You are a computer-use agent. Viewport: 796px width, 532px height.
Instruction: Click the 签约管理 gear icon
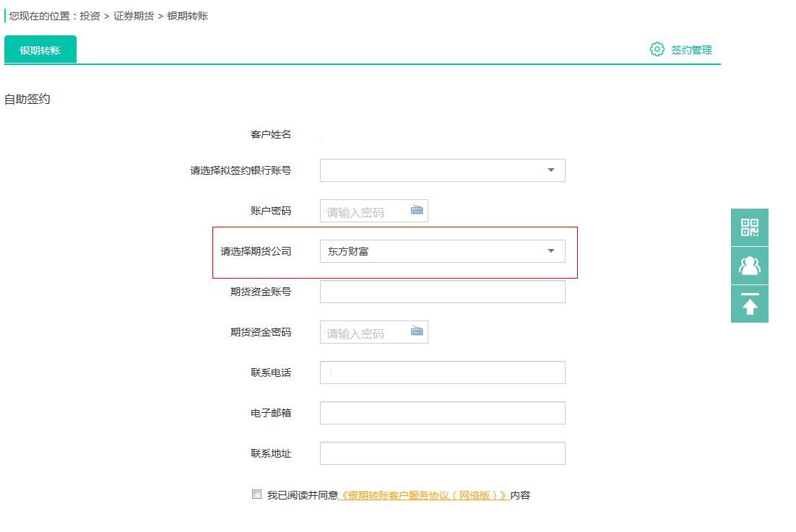coord(657,49)
